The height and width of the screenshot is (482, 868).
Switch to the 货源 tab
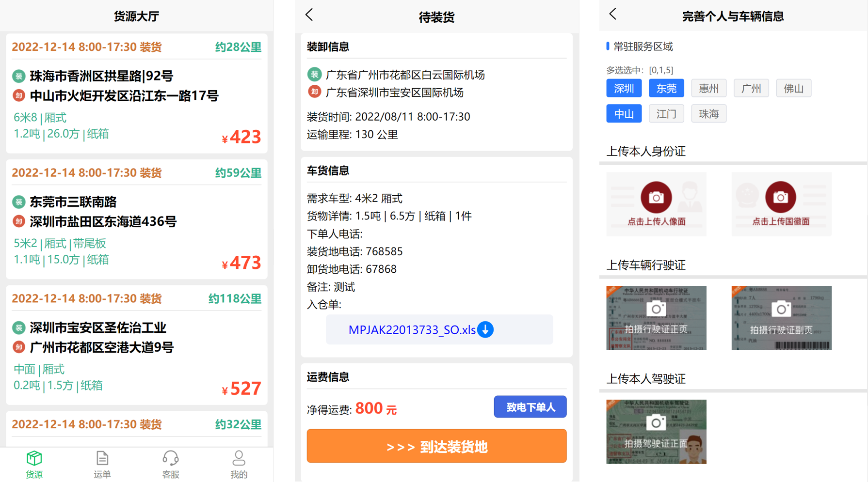tap(34, 463)
